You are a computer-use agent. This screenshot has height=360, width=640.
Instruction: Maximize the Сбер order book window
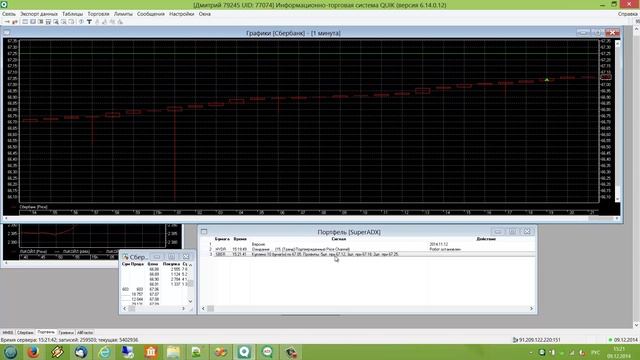(171, 257)
